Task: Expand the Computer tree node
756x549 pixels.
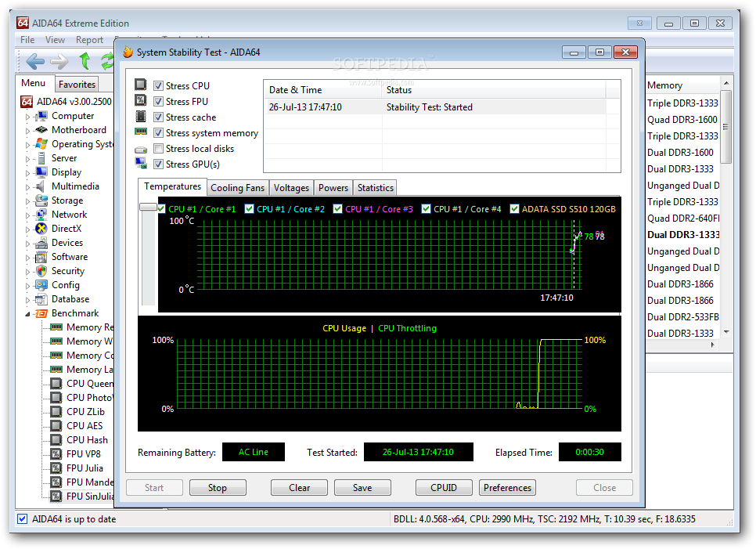Action: coord(27,116)
